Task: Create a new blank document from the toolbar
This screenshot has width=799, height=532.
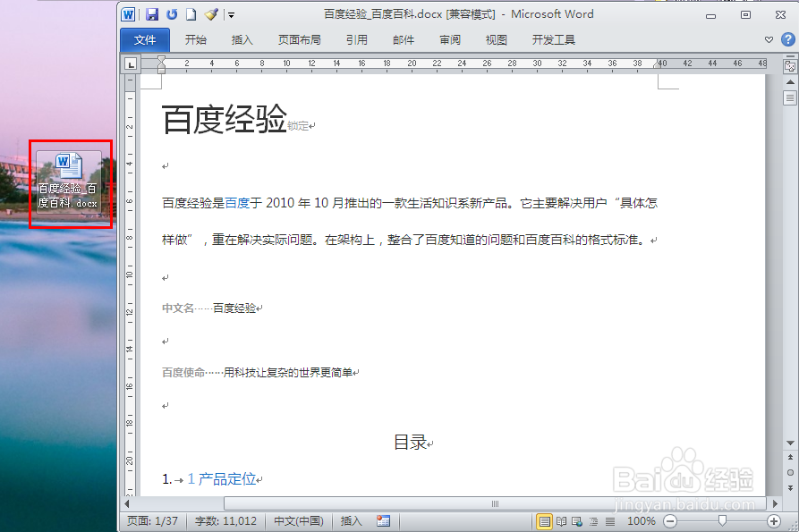Action: tap(191, 14)
